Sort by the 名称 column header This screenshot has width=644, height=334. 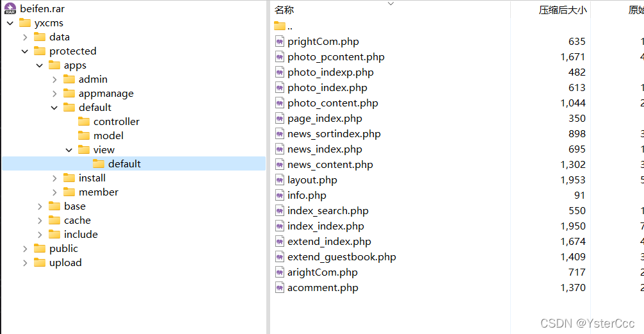tap(284, 10)
